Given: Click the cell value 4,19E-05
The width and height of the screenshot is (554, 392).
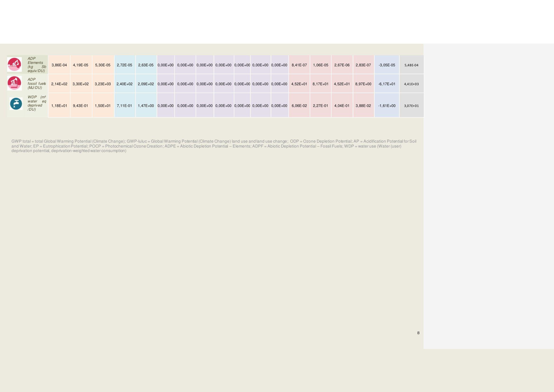Looking at the screenshot, I should pyautogui.click(x=81, y=65).
